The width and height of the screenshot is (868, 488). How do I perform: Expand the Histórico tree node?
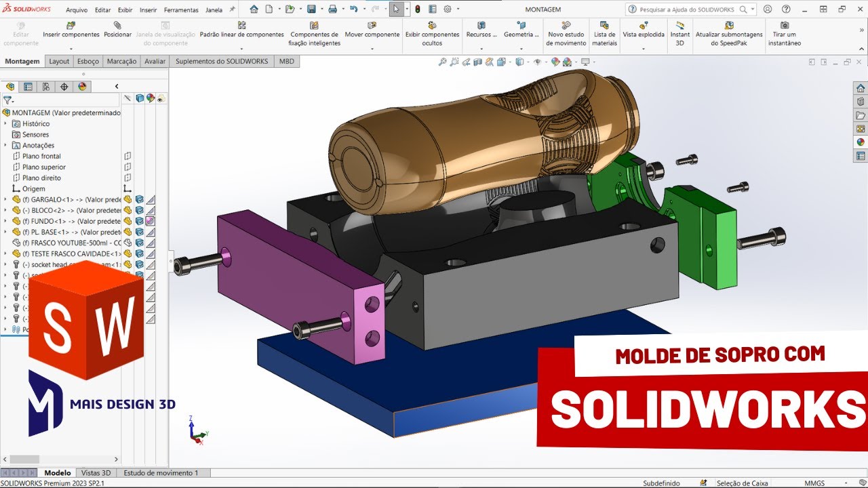[x=5, y=123]
